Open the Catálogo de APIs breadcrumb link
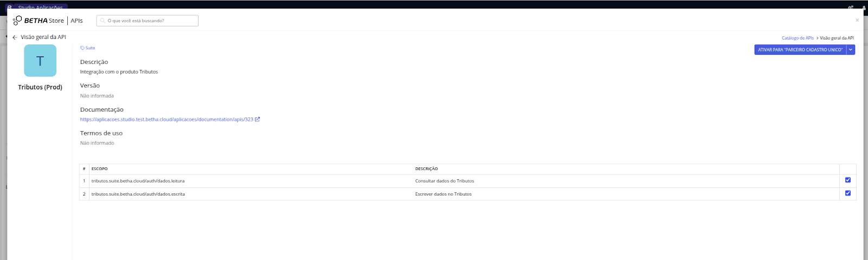 (797, 38)
